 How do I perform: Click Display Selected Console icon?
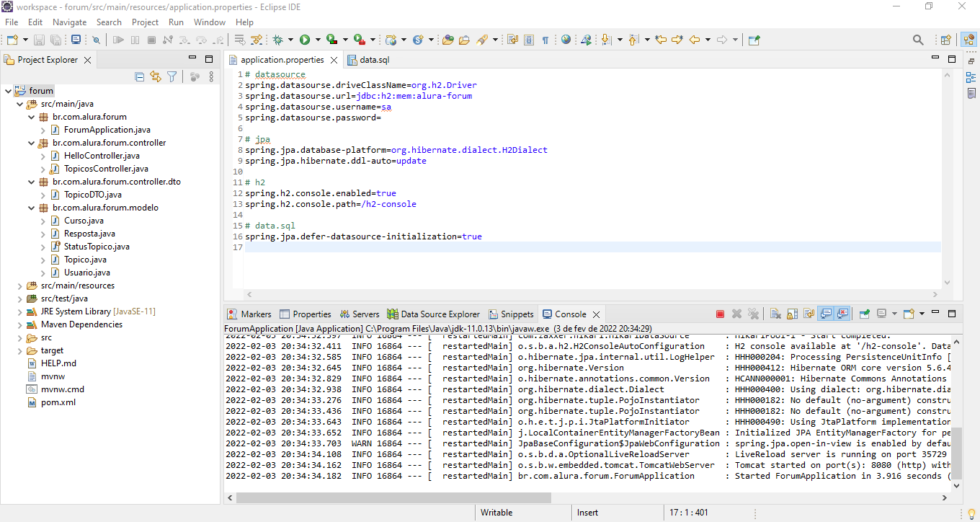881,314
